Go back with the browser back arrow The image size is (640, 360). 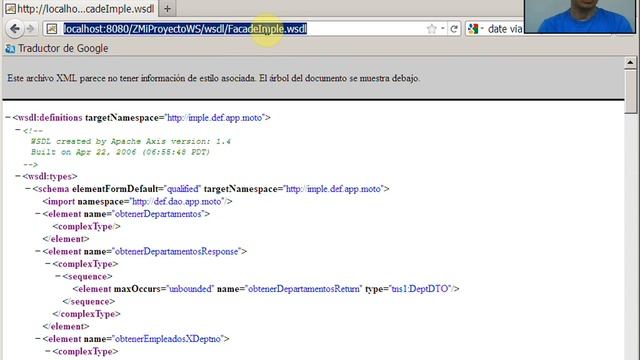(15, 29)
